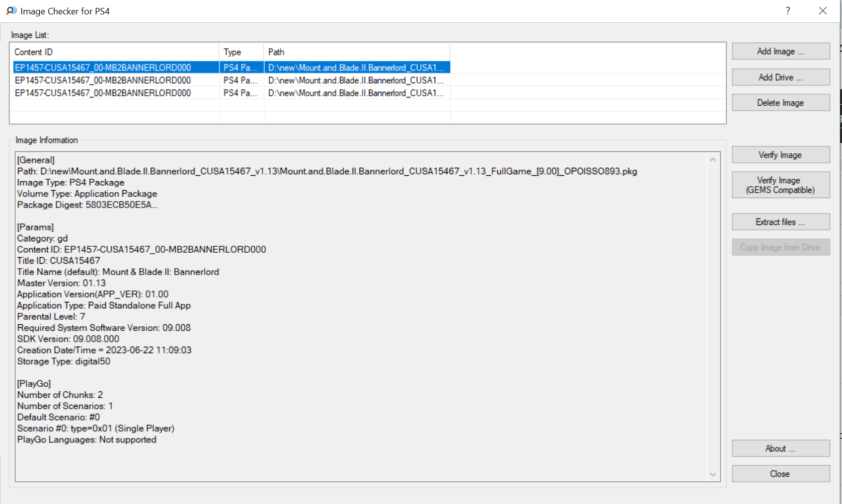Viewport: 842px width, 504px height.
Task: Click the [Params] section header
Action: pos(35,227)
